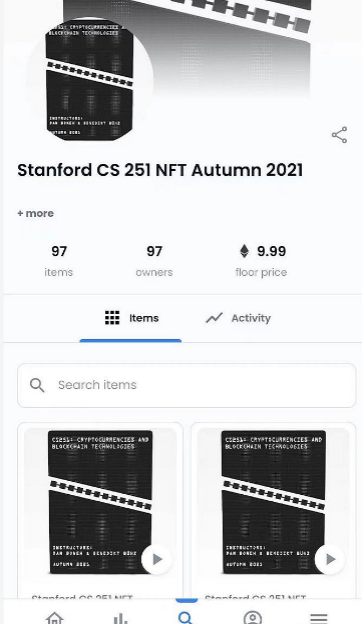The height and width of the screenshot is (624, 364).
Task: Click the 97 owners stat
Action: [x=154, y=261]
